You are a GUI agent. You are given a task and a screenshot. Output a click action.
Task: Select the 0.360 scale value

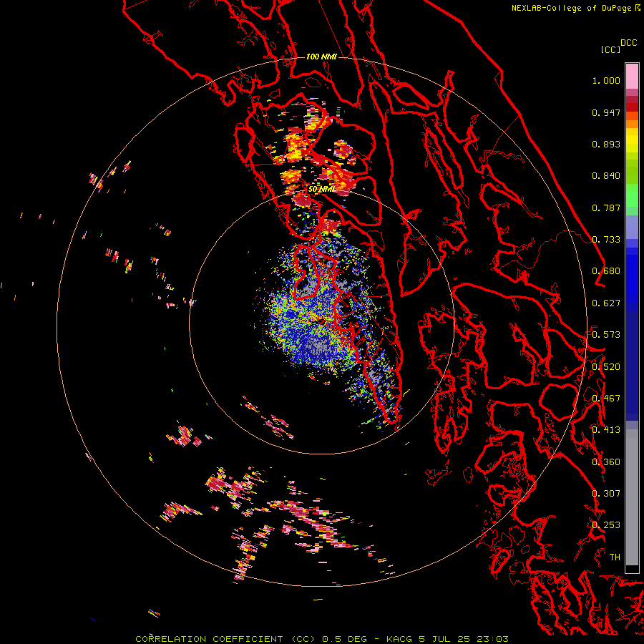click(606, 462)
